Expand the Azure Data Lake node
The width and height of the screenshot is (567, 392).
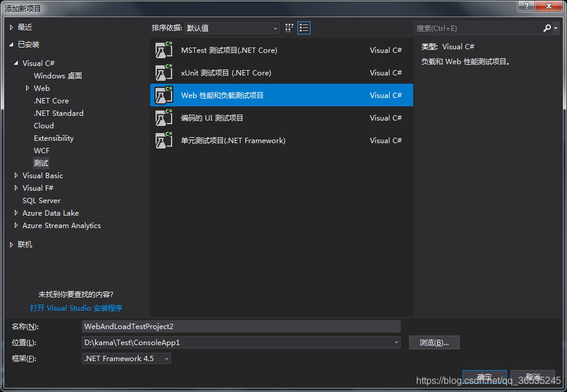pos(16,213)
